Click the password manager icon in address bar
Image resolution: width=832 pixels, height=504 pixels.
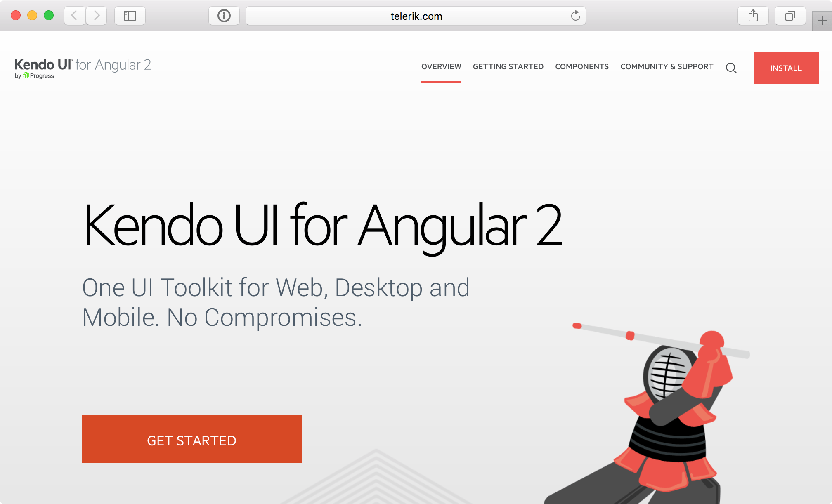click(225, 16)
